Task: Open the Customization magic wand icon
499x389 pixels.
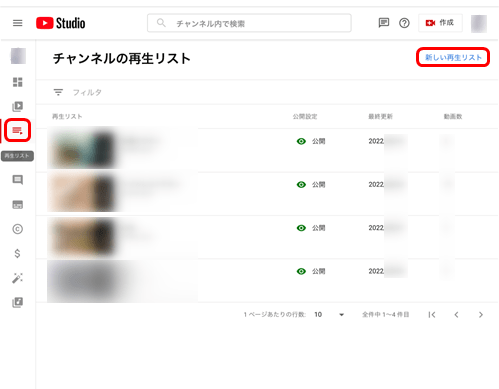Action: 18,278
